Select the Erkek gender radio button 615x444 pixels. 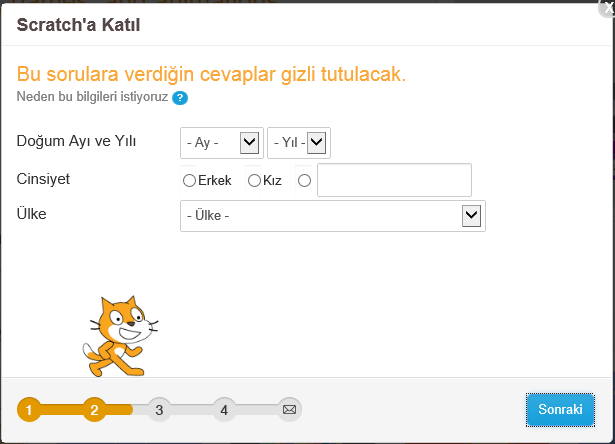click(x=189, y=181)
